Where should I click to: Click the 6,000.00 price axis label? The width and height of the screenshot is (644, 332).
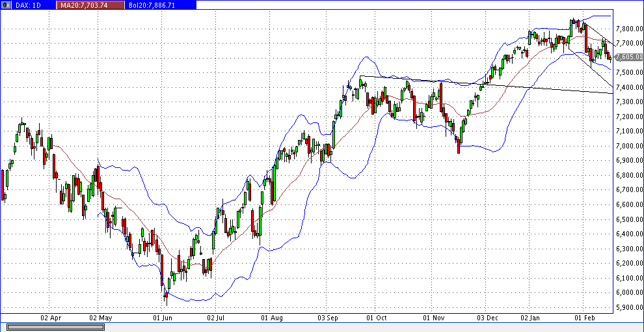tap(629, 292)
